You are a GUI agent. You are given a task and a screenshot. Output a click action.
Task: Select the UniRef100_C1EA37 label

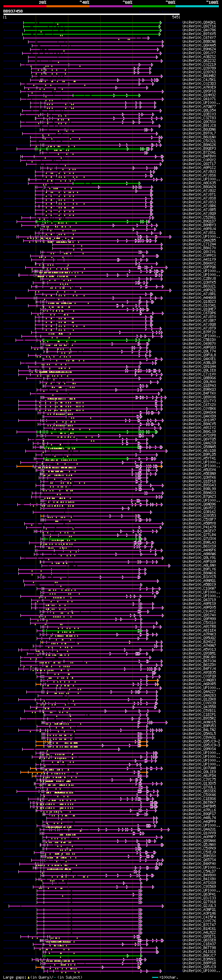199,944
